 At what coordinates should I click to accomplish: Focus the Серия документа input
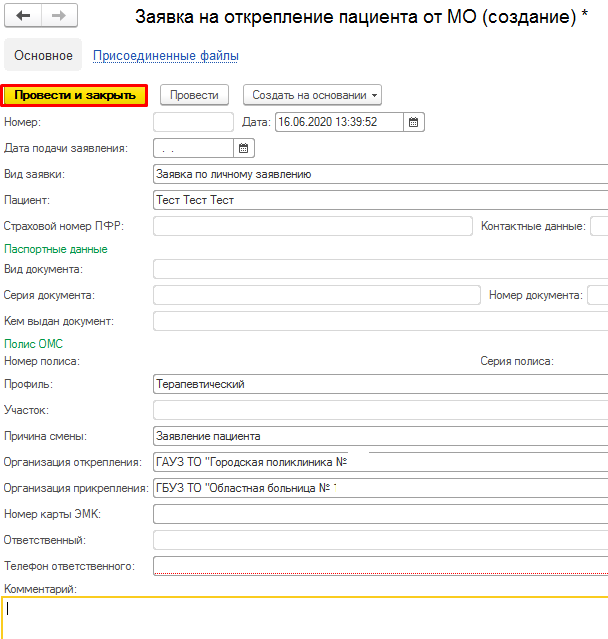(316, 295)
